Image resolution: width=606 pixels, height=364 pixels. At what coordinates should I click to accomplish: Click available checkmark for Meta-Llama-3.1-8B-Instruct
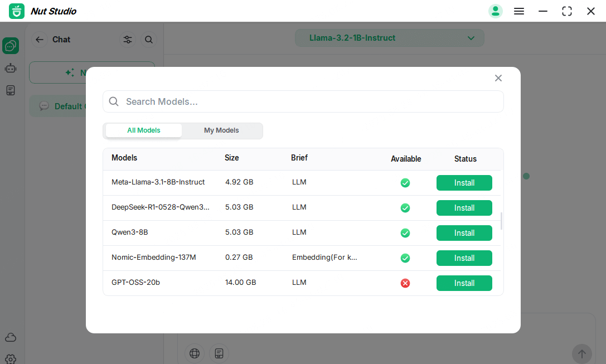pos(405,183)
